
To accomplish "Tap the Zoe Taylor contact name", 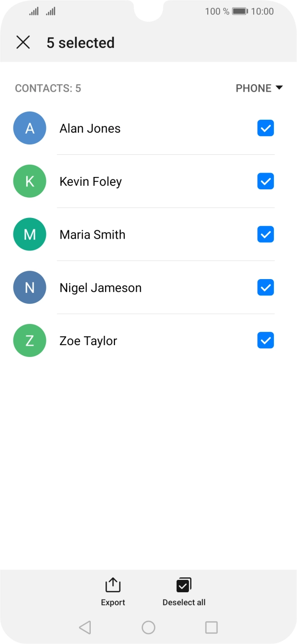I will coord(88,341).
